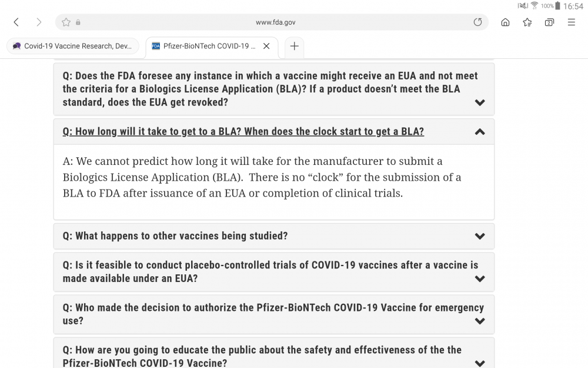Screen dimensions: 588x368
Task: Expand the question about other vaccines being studied
Action: pyautogui.click(x=479, y=236)
